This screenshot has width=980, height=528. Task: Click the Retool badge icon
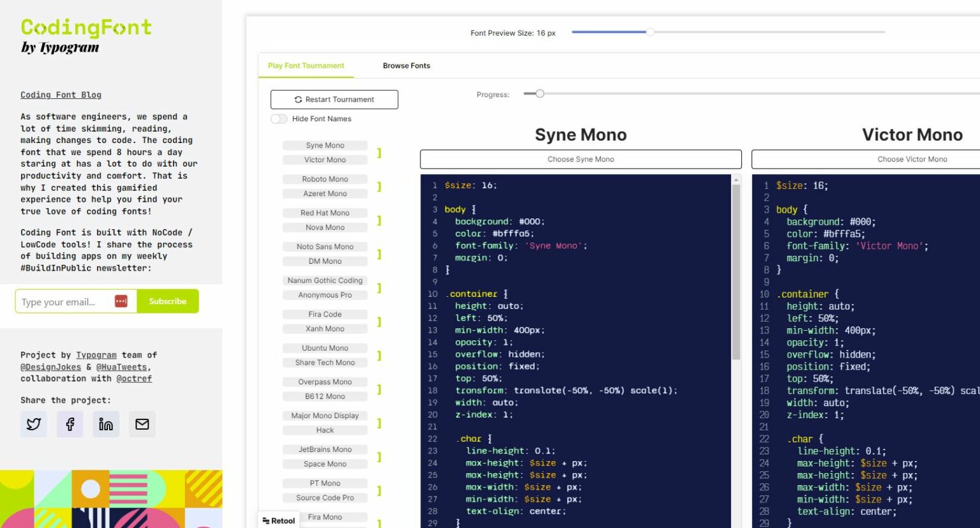click(278, 520)
